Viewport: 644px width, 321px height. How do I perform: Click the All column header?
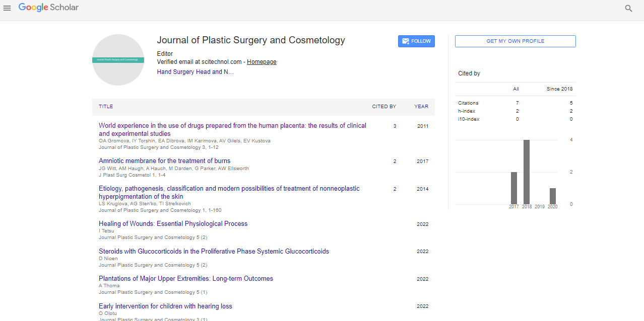click(x=516, y=89)
